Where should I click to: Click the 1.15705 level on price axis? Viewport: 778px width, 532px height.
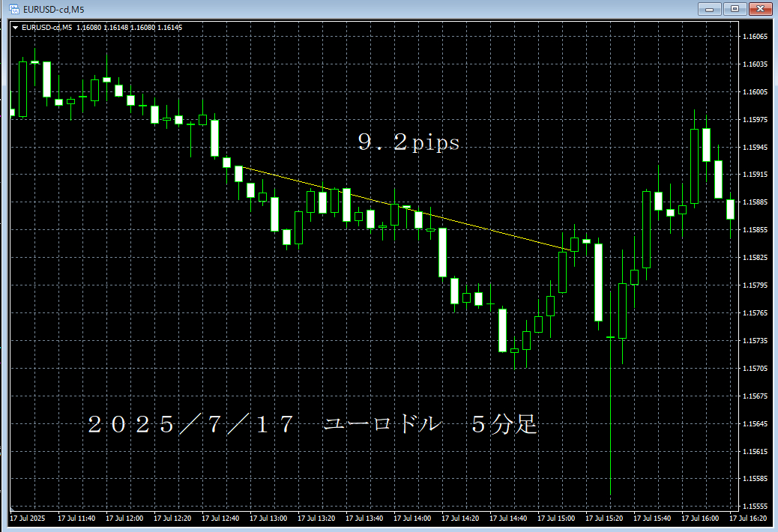pos(754,368)
